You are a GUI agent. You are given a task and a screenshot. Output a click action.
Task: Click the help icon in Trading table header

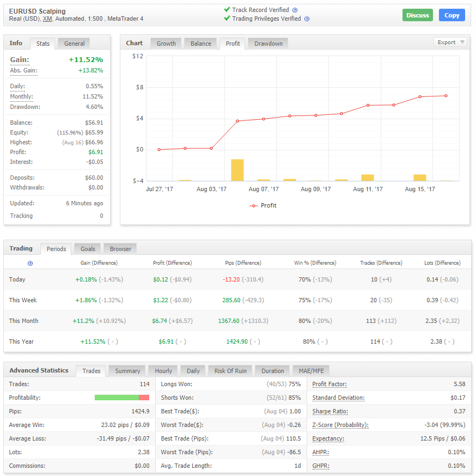(x=30, y=263)
